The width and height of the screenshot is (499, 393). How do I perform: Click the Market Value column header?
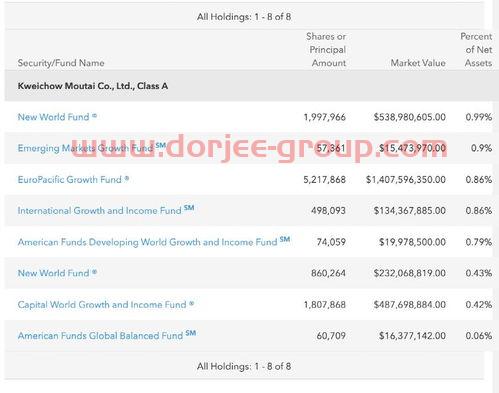(x=418, y=63)
